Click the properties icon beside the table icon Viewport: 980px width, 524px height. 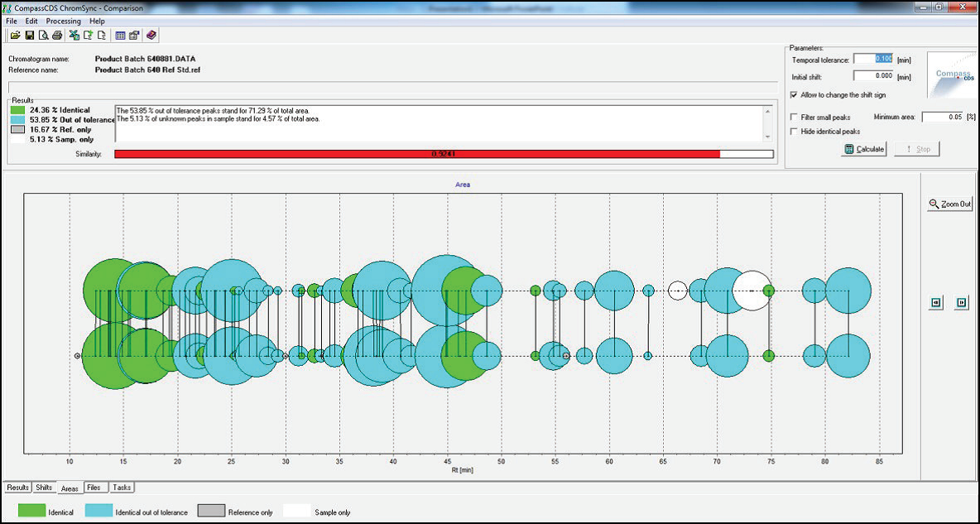[x=134, y=36]
